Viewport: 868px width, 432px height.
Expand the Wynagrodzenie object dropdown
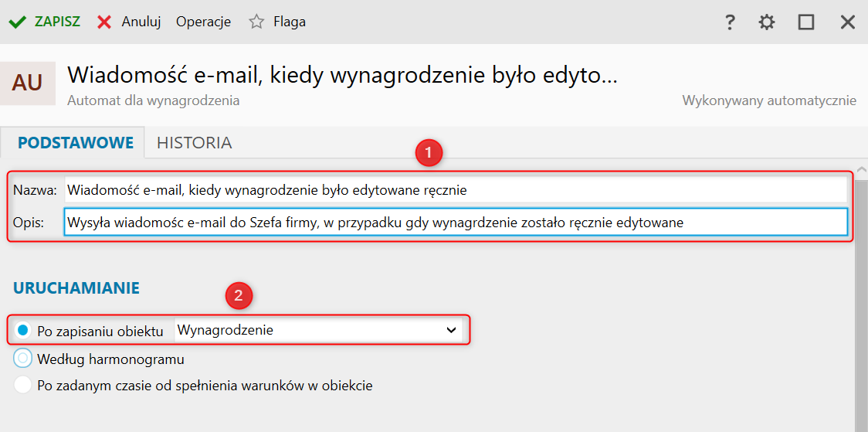point(451,330)
